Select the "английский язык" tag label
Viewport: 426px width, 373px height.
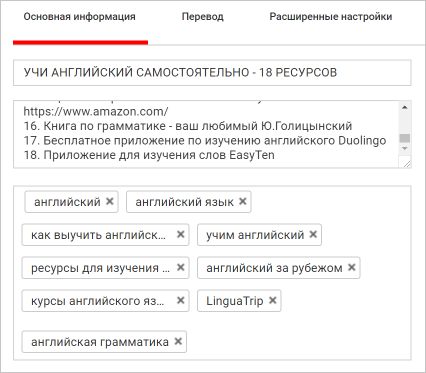(x=185, y=202)
